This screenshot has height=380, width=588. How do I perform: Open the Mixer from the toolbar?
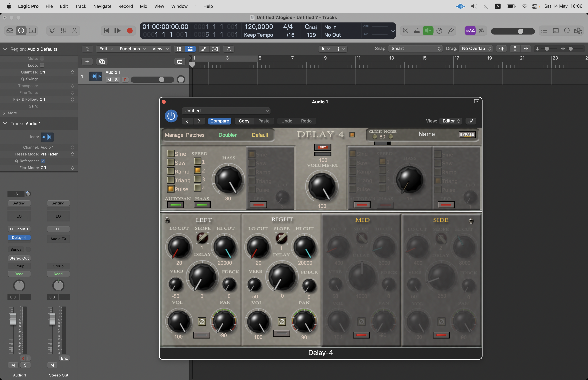tap(63, 31)
